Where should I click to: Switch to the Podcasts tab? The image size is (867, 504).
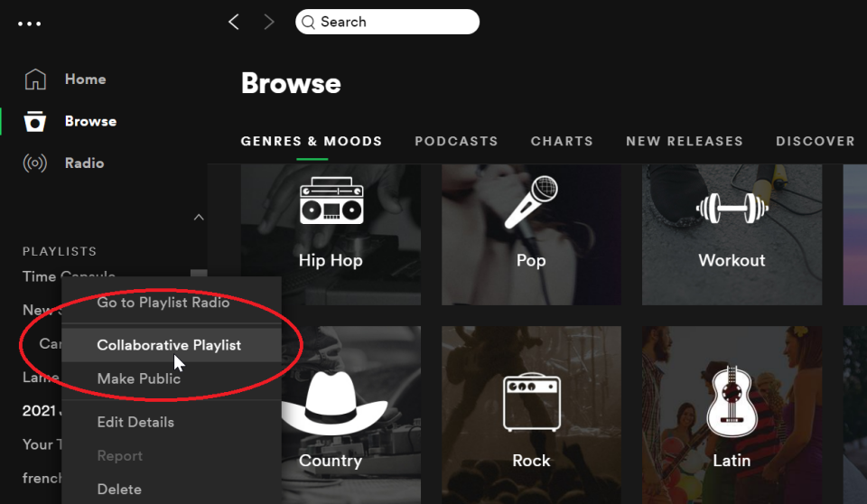coord(456,141)
